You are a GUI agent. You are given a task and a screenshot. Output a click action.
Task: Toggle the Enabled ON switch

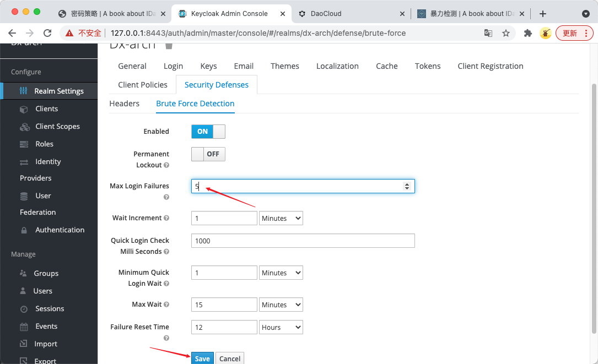[x=208, y=132]
